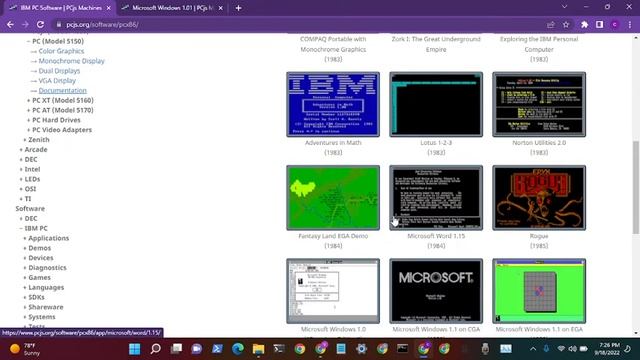Open File Explorer from the taskbar
The height and width of the screenshot is (360, 640).
258,349
